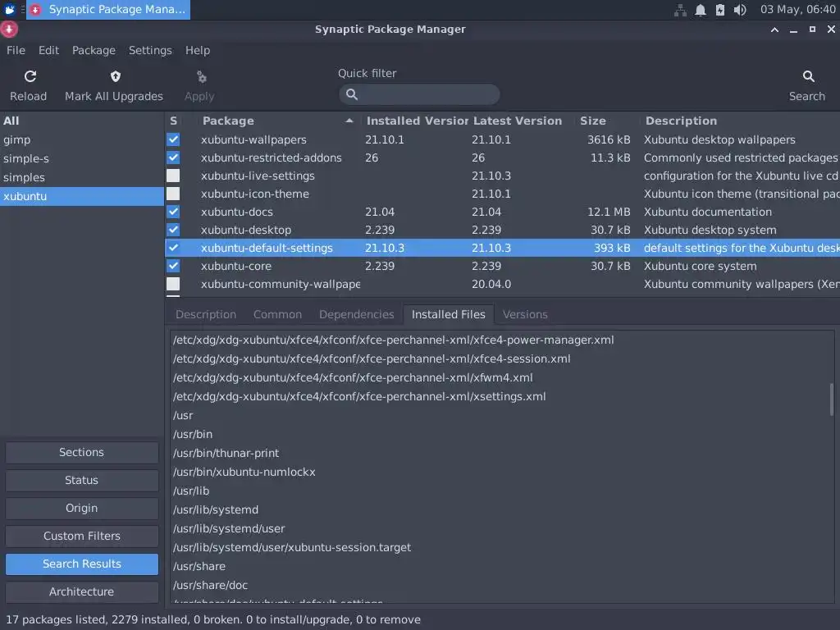Click the Apply gears icon
Image resolution: width=840 pixels, height=630 pixels.
[202, 77]
